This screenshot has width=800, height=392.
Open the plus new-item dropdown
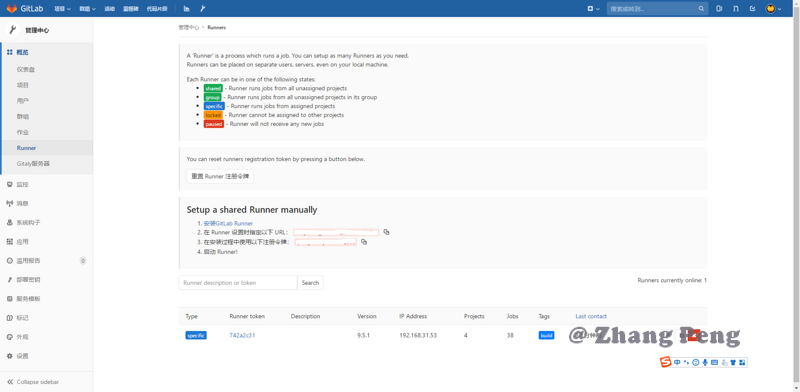[x=593, y=9]
